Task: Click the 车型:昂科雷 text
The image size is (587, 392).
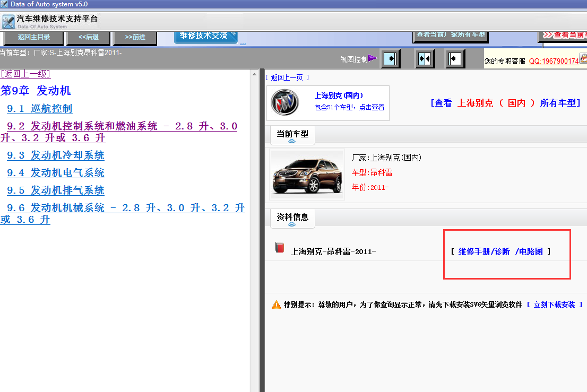Action: (372, 172)
